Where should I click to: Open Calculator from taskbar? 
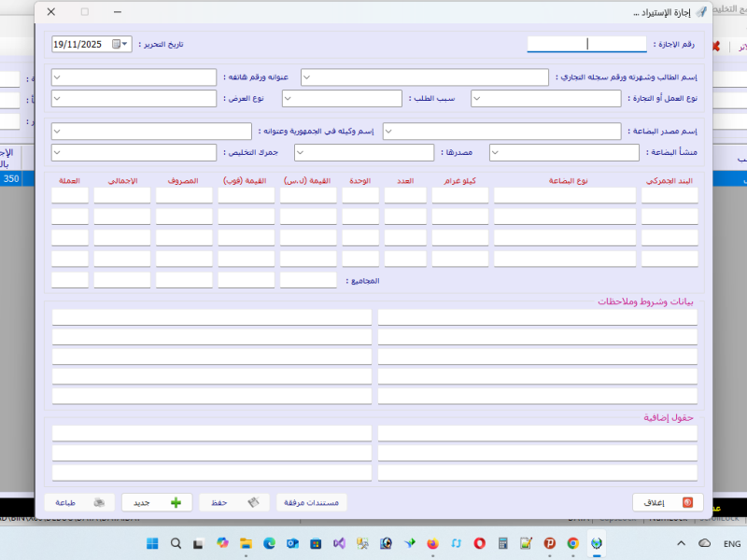pyautogui.click(x=502, y=543)
